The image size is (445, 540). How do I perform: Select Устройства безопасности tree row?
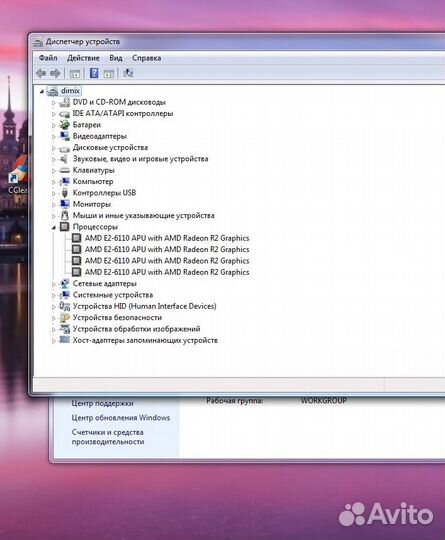pos(117,318)
